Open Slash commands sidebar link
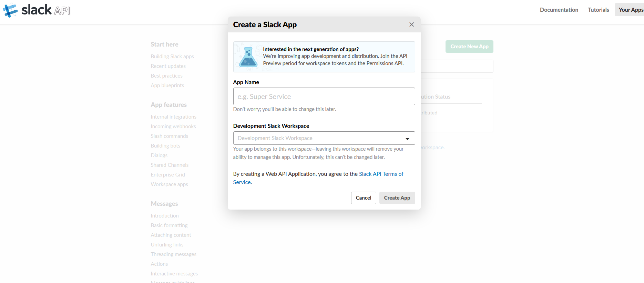The height and width of the screenshot is (283, 644). [169, 136]
